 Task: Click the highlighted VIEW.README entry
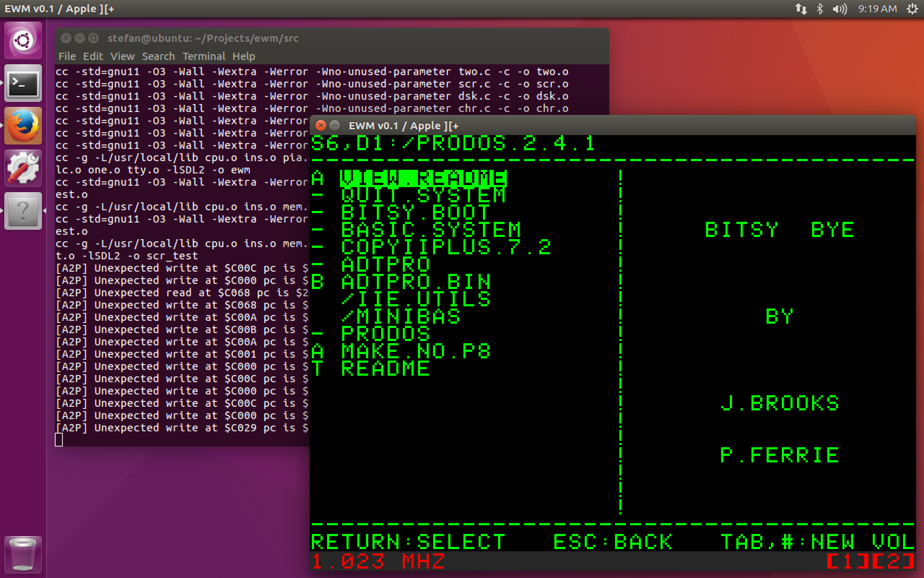pos(423,178)
